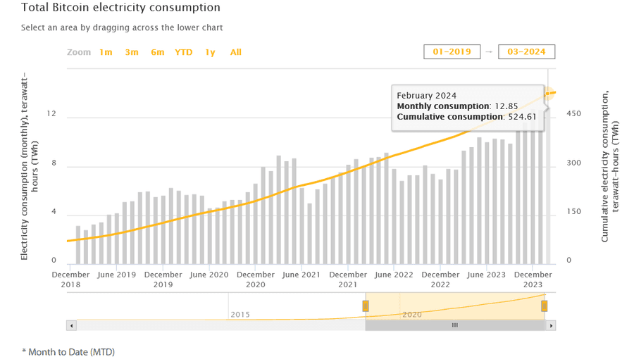Click the scrollbar left arrow button
The width and height of the screenshot is (634, 364).
pyautogui.click(x=71, y=325)
